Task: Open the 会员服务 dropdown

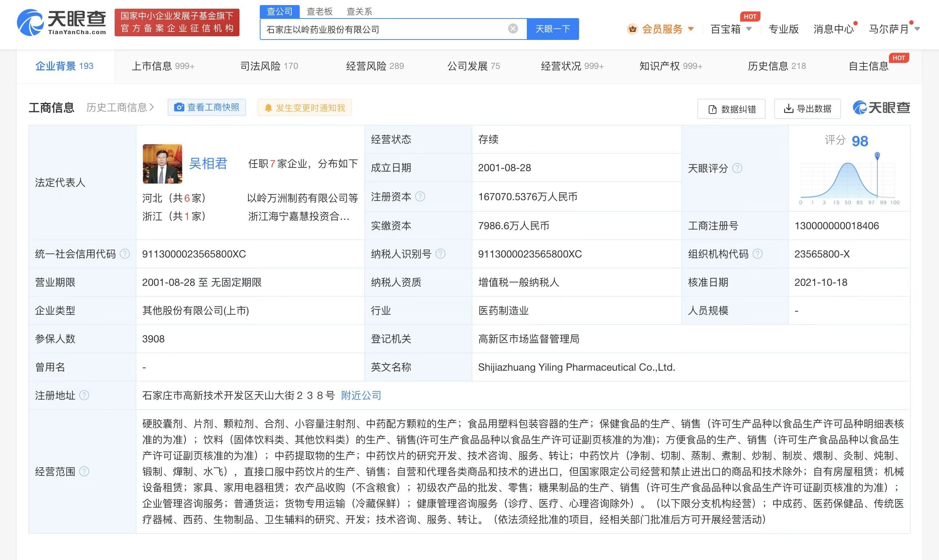Action: [661, 29]
